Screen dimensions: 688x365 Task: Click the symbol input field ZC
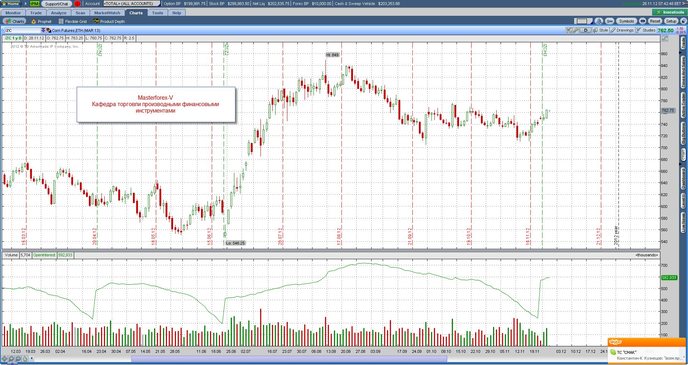coord(22,31)
